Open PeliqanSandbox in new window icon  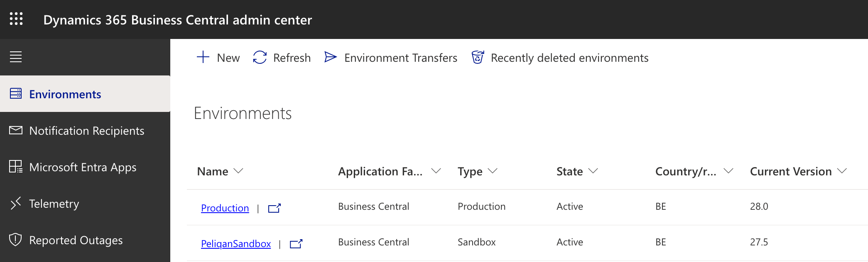point(296,244)
